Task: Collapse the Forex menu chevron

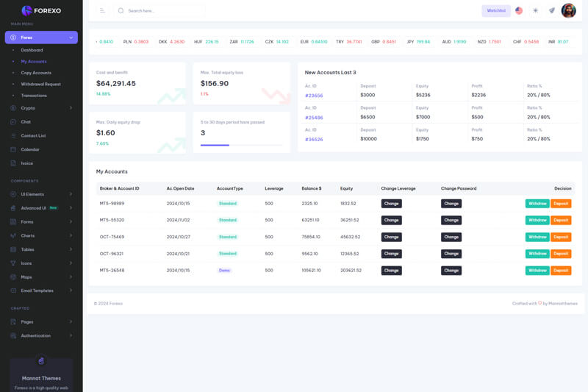Action: 71,38
